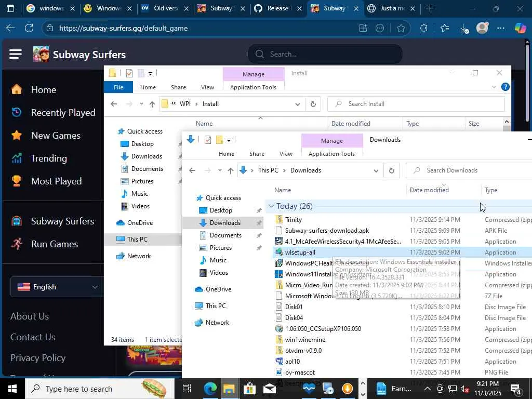Open Share tab in Downloads window
The width and height of the screenshot is (532, 399).
coord(257,154)
